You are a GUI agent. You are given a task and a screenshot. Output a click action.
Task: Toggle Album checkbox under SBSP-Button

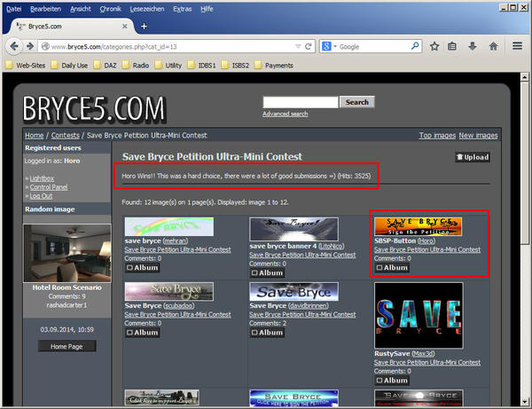coord(379,267)
